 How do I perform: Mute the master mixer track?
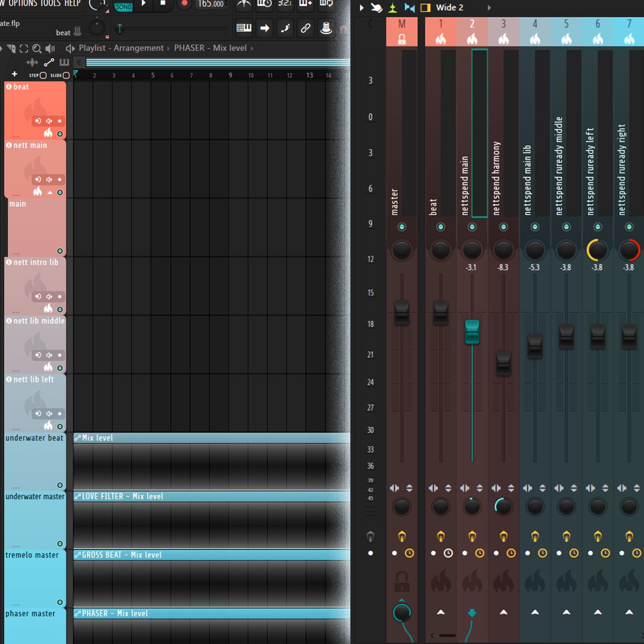(402, 227)
